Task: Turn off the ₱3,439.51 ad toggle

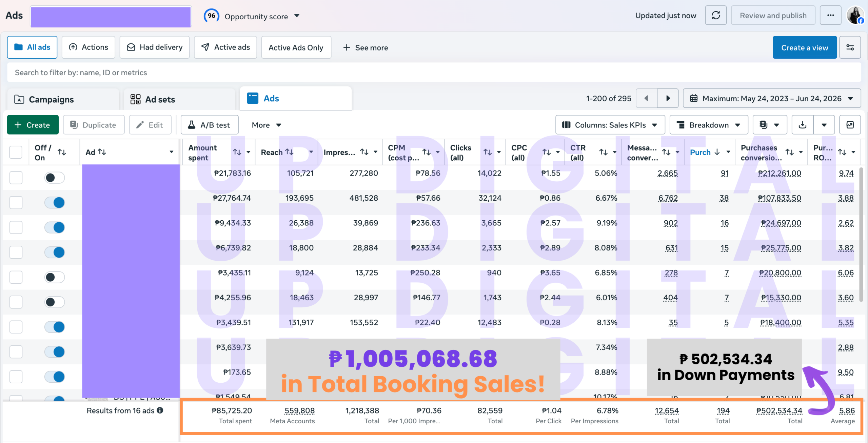Action: tap(54, 327)
